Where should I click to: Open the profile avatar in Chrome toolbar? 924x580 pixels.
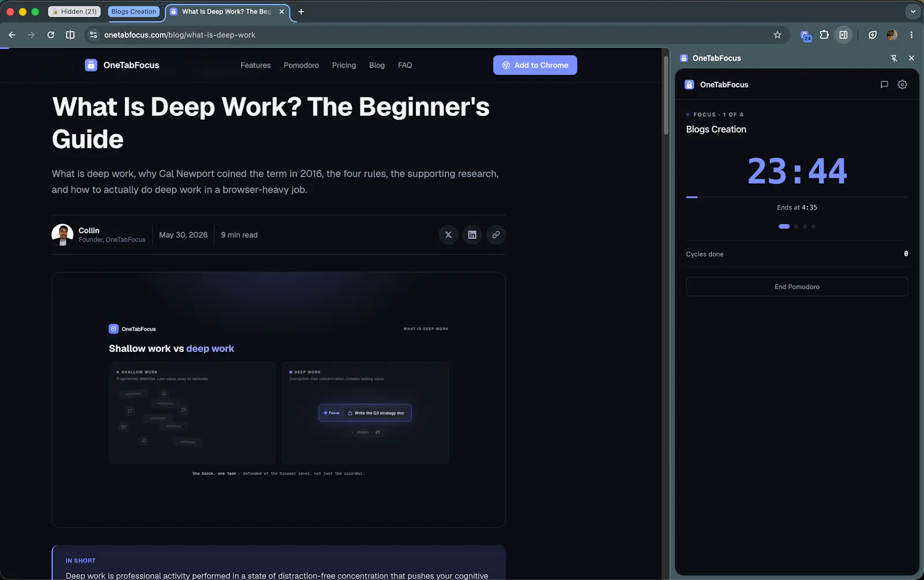[892, 35]
